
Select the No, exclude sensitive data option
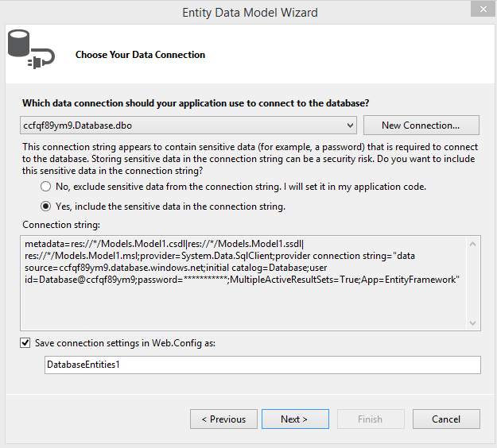coord(46,187)
